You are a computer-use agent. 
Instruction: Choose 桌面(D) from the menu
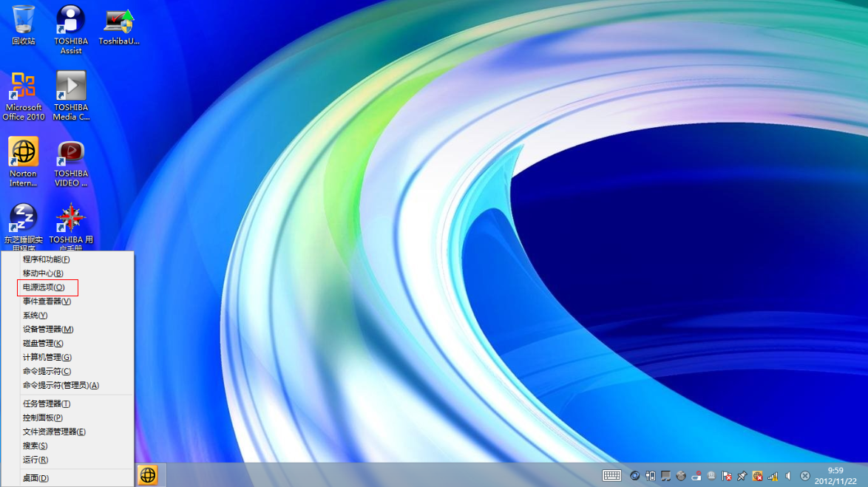point(67,477)
